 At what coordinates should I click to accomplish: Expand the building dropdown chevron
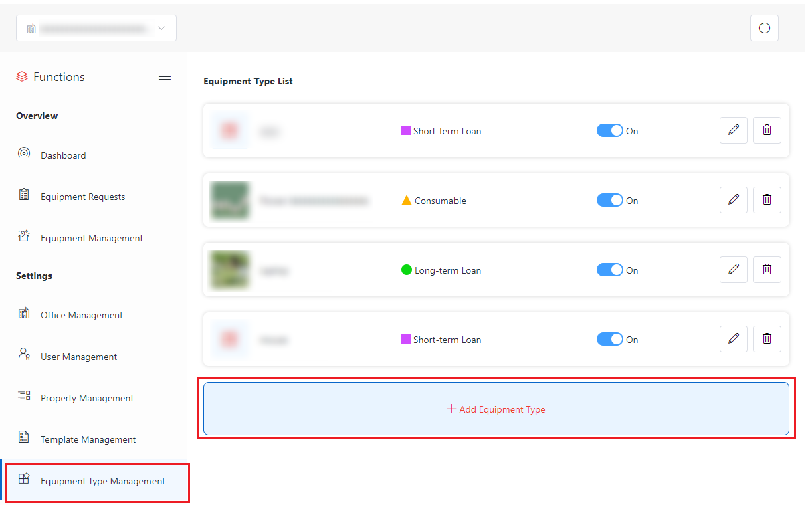pyautogui.click(x=161, y=28)
